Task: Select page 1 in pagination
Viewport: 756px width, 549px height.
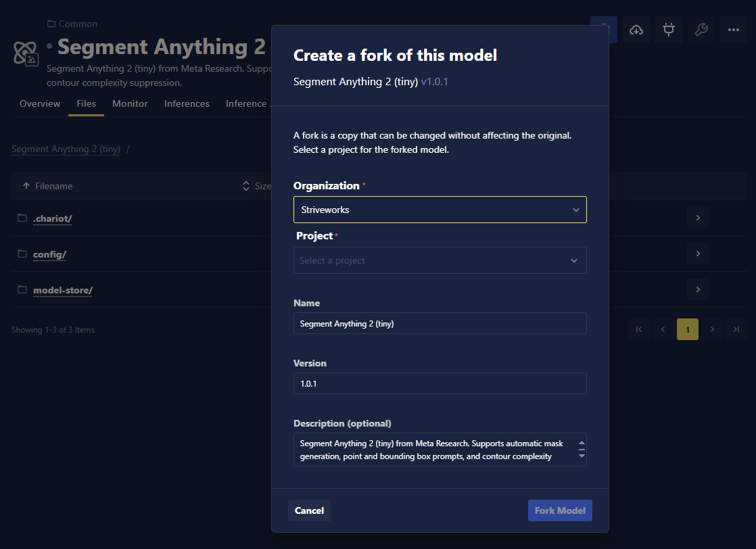Action: pos(688,329)
